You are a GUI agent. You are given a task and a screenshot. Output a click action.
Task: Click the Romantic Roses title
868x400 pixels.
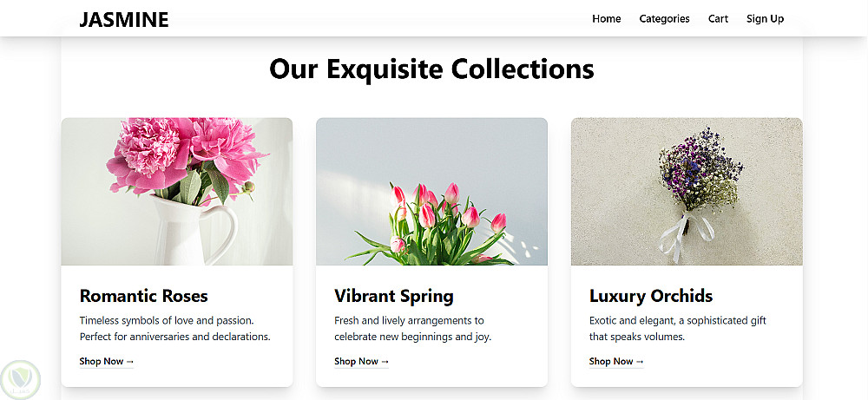tap(143, 296)
